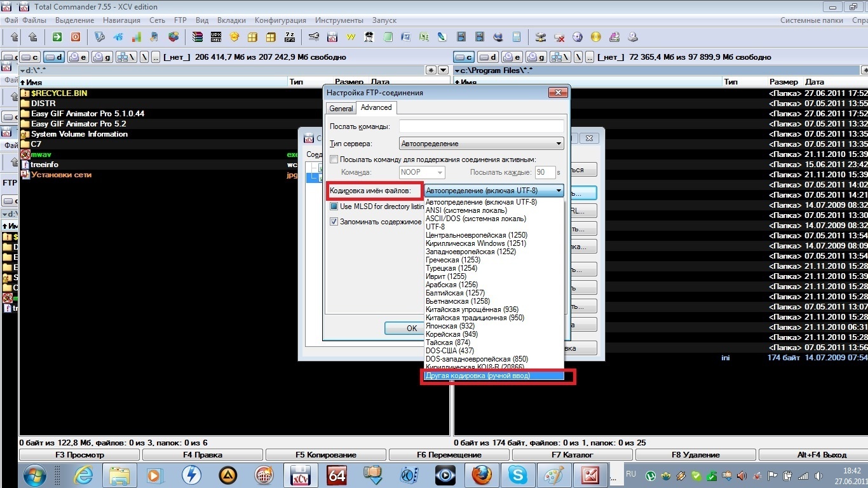Enable keep-alive command checkbox 'Посылать команду'

point(334,159)
